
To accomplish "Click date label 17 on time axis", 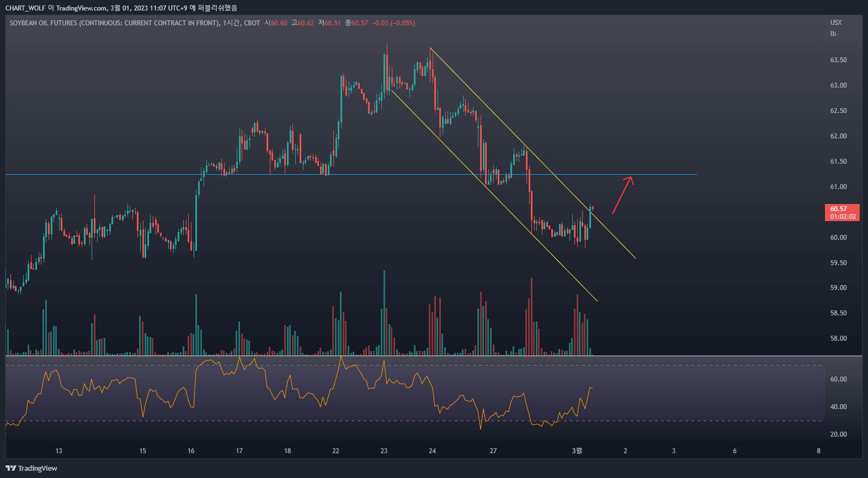I will 239,451.
